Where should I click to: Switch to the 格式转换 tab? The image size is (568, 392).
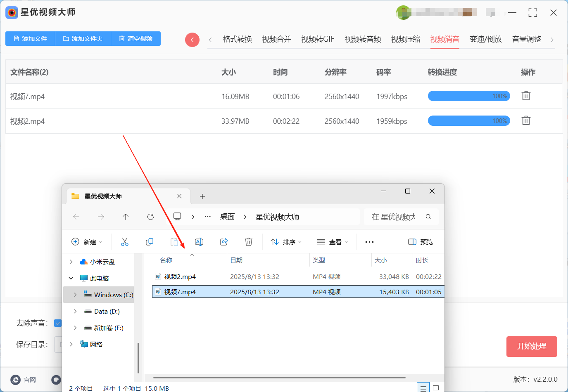pos(237,39)
